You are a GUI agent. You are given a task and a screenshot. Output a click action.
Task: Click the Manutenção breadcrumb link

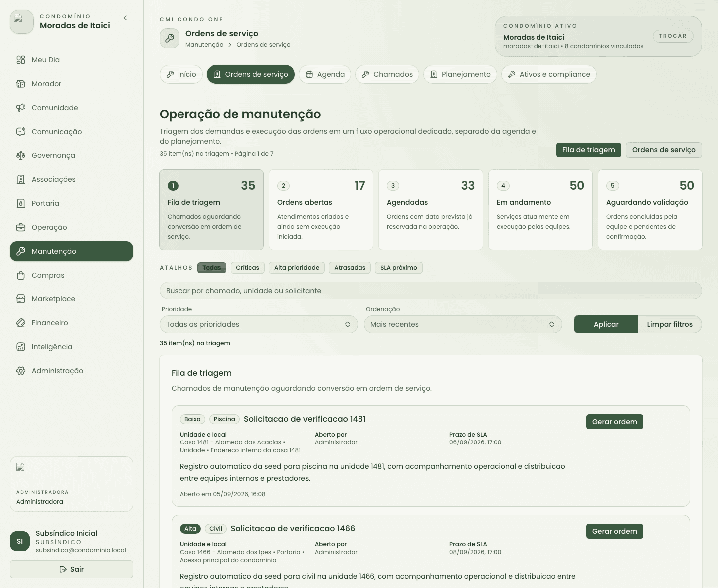(x=204, y=45)
